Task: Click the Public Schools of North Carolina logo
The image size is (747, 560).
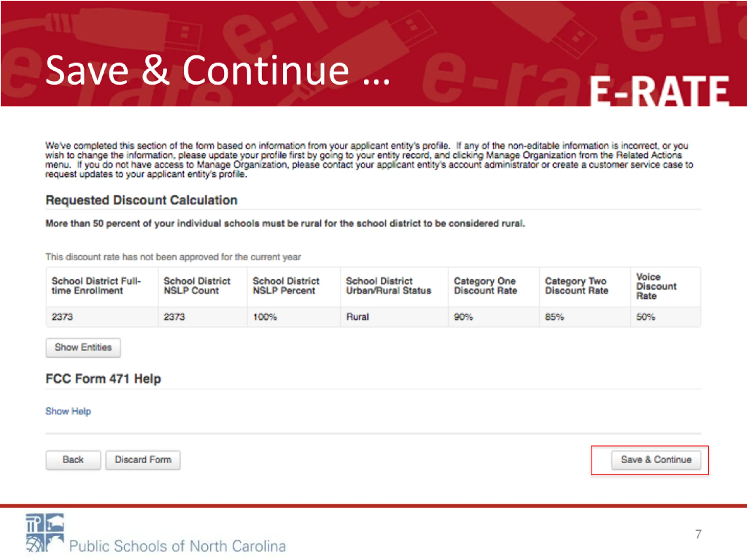Action: (x=156, y=533)
